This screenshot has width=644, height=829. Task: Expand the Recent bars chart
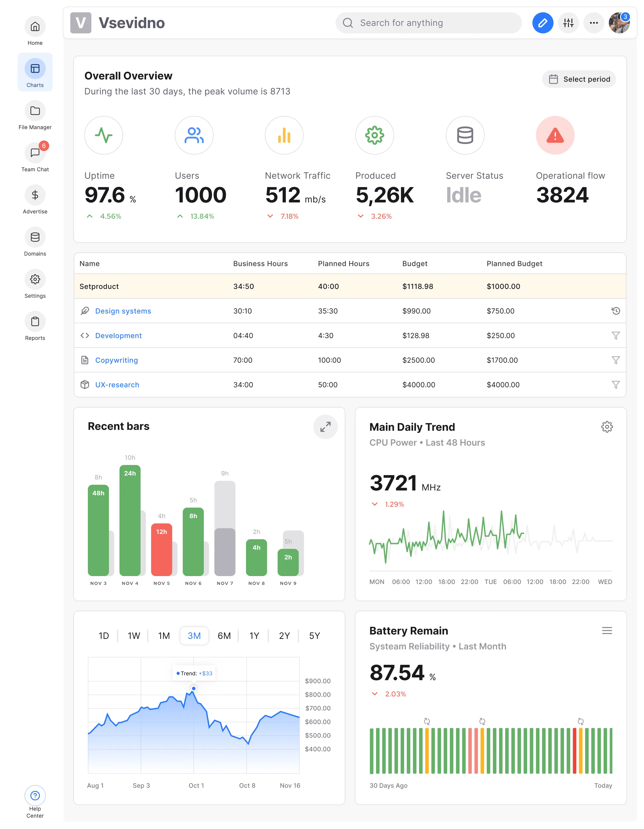(x=325, y=427)
